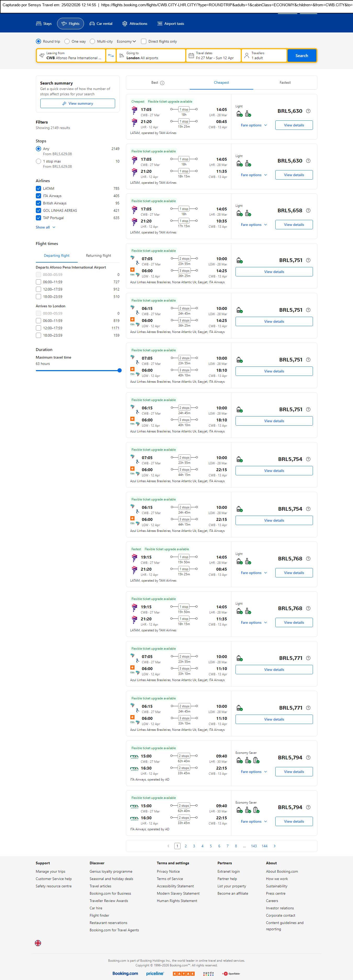Open Airport taxis from the top navigation
Viewport: 353px width, 980px height.
170,24
